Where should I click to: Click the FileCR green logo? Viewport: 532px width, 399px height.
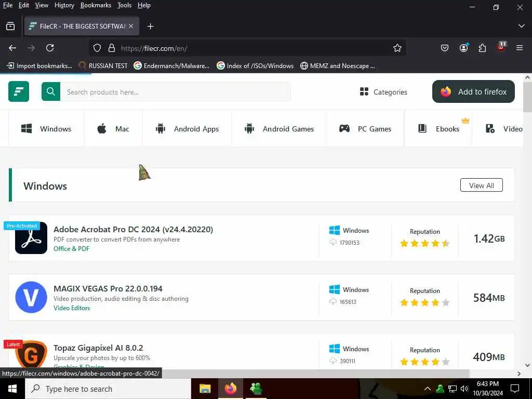[19, 91]
